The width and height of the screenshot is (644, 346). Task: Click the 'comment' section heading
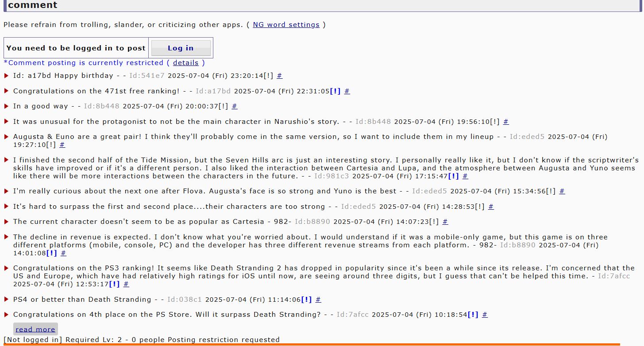click(33, 5)
